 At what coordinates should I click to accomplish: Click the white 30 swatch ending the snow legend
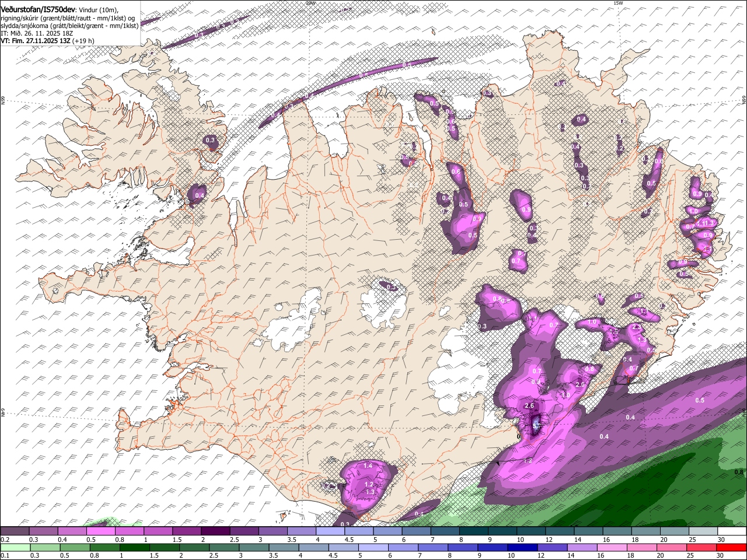click(x=731, y=531)
